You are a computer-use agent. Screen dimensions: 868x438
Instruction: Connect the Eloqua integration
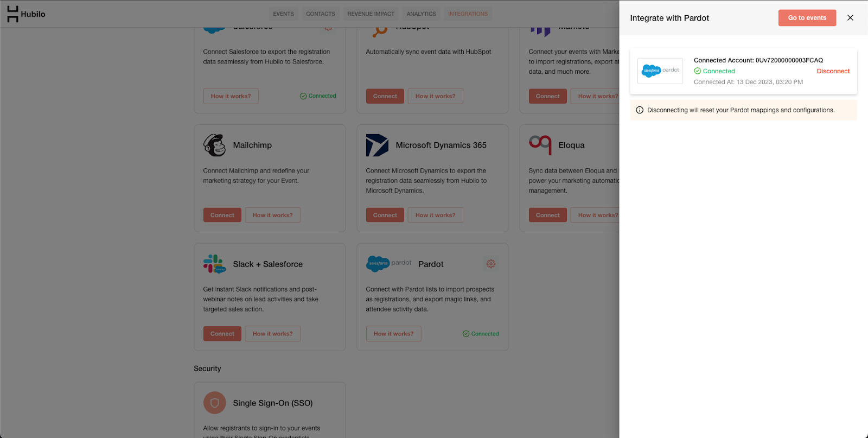click(x=548, y=215)
